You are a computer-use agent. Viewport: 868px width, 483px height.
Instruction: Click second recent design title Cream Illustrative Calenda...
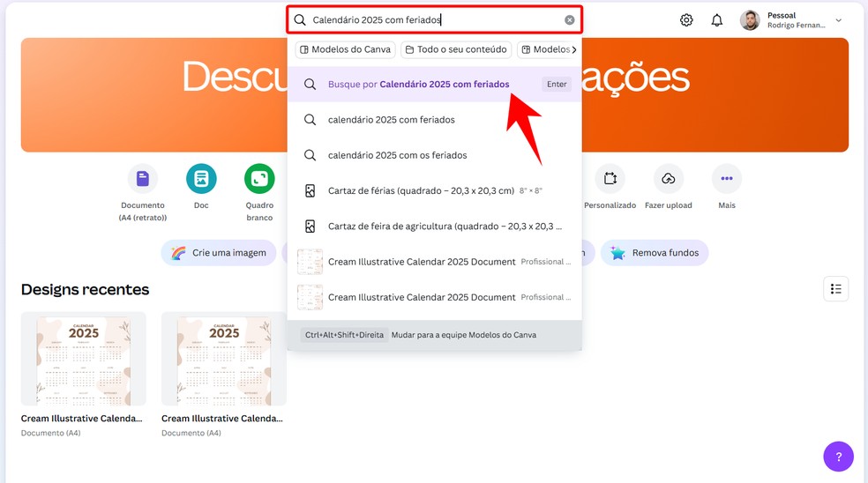coord(222,419)
